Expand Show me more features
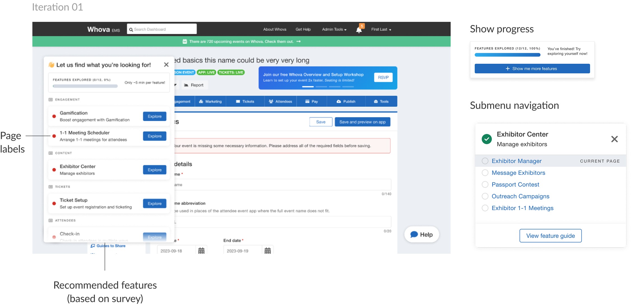This screenshot has height=305, width=644. click(x=532, y=69)
